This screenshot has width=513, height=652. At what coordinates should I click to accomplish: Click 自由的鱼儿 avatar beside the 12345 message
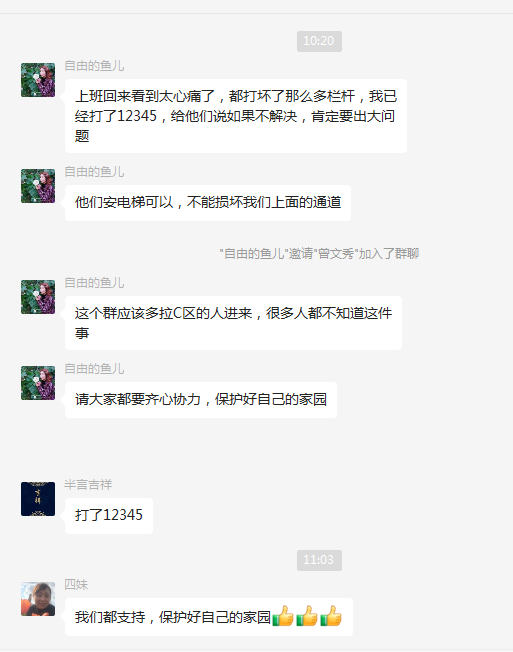point(38,80)
